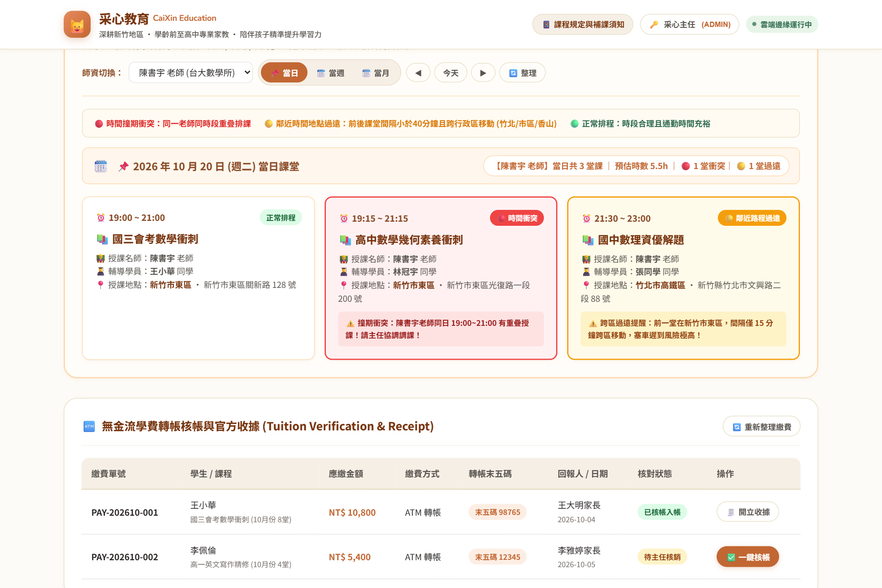
Task: Click the 重新整理繳費 refresh button
Action: click(x=762, y=427)
